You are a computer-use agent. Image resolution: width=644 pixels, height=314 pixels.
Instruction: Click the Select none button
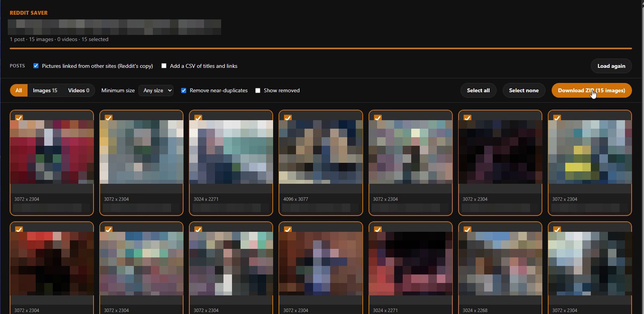pos(524,90)
